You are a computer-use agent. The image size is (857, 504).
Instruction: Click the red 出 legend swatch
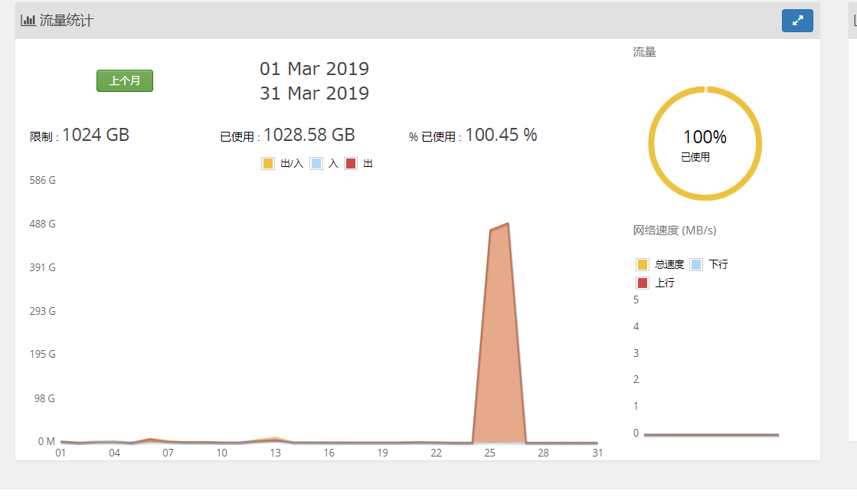coord(351,163)
